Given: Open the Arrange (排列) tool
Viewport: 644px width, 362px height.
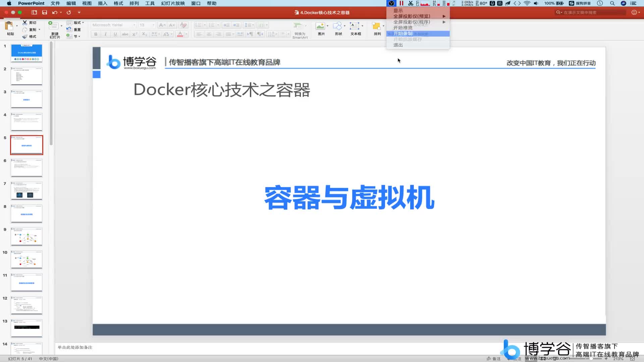Looking at the screenshot, I should tap(376, 26).
